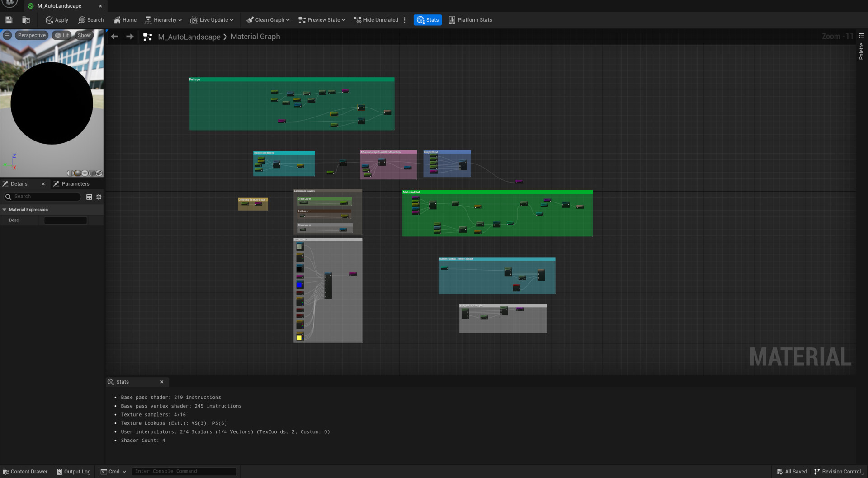Open the Content Drawer
Viewport: 868px width, 478px height.
coord(25,472)
